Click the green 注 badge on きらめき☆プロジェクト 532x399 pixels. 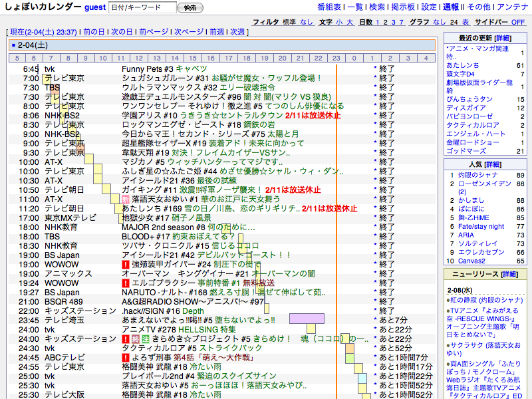coord(146,338)
